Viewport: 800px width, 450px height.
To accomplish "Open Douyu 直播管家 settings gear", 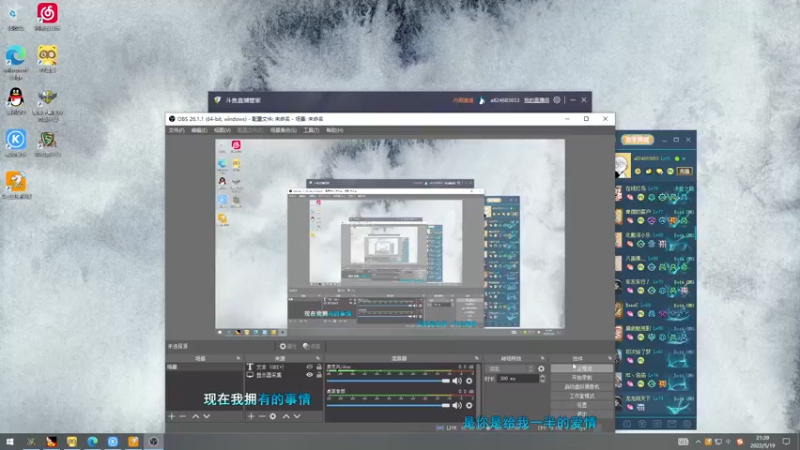I will (x=557, y=100).
